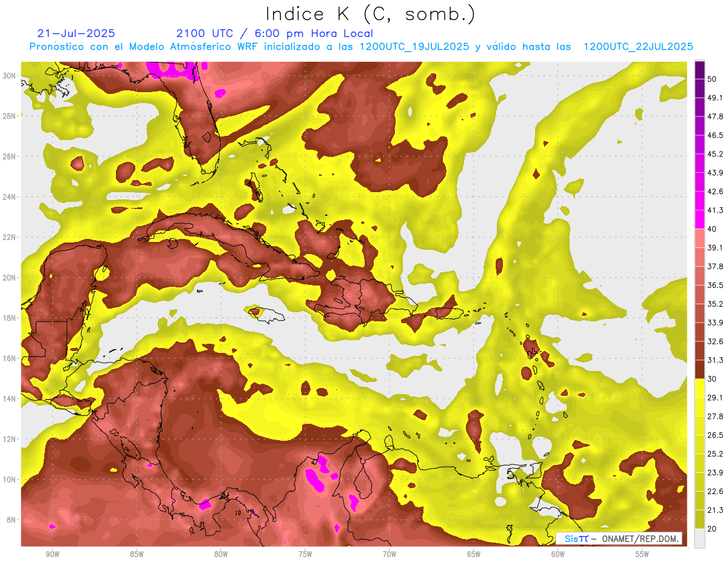Click the legend value 30
The height and width of the screenshot is (562, 728).
click(x=713, y=379)
